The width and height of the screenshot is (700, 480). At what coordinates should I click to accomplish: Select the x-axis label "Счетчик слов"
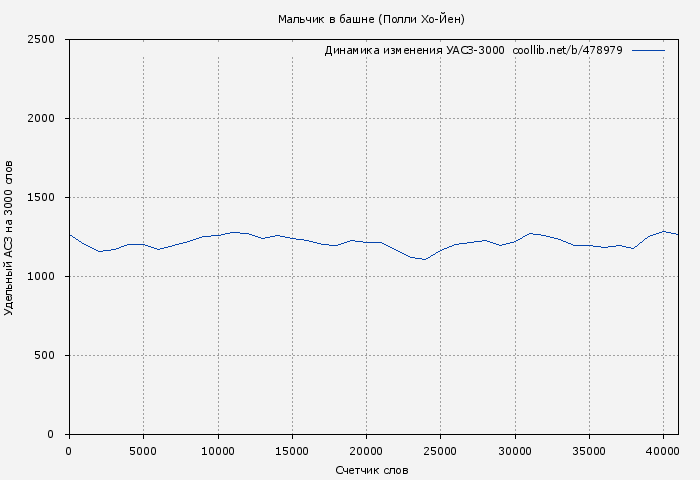point(372,469)
